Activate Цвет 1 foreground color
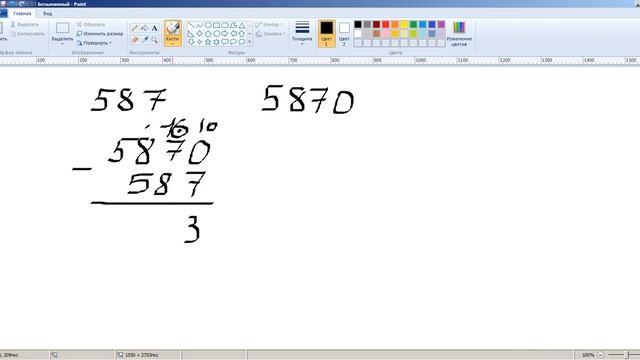 tap(327, 33)
